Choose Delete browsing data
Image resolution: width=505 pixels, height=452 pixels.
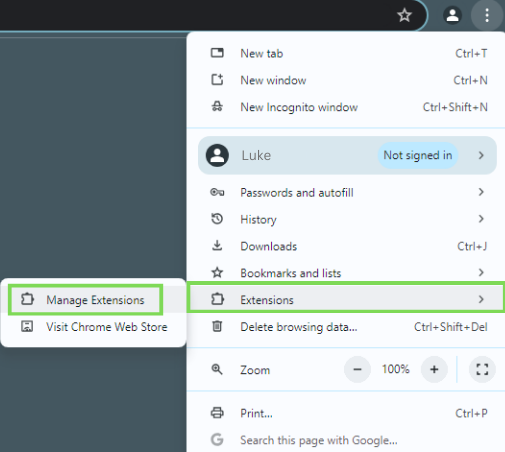tap(346, 327)
